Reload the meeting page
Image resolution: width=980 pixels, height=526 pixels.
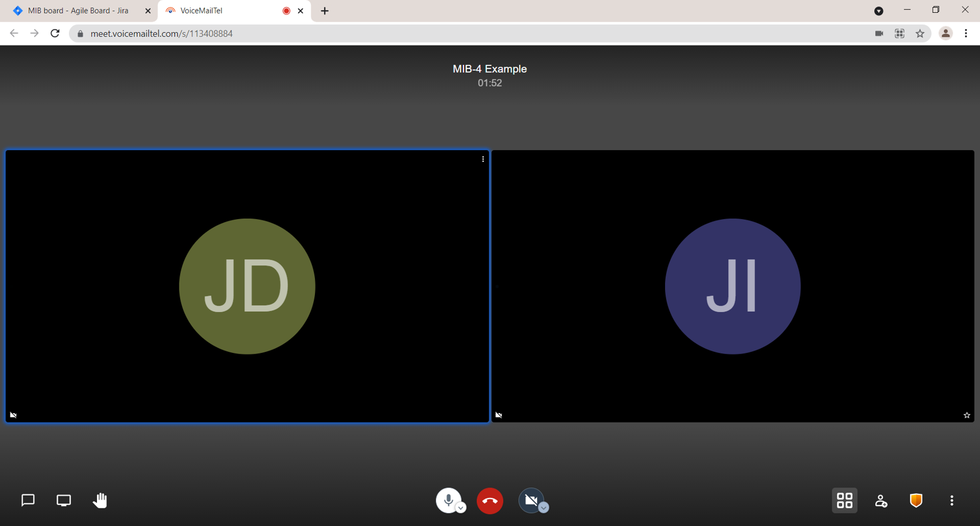click(x=55, y=33)
